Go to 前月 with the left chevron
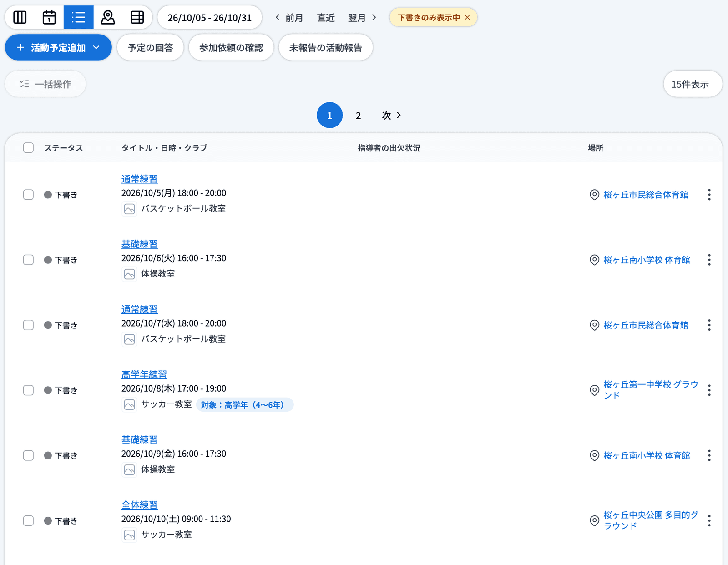The height and width of the screenshot is (565, 728). 288,17
